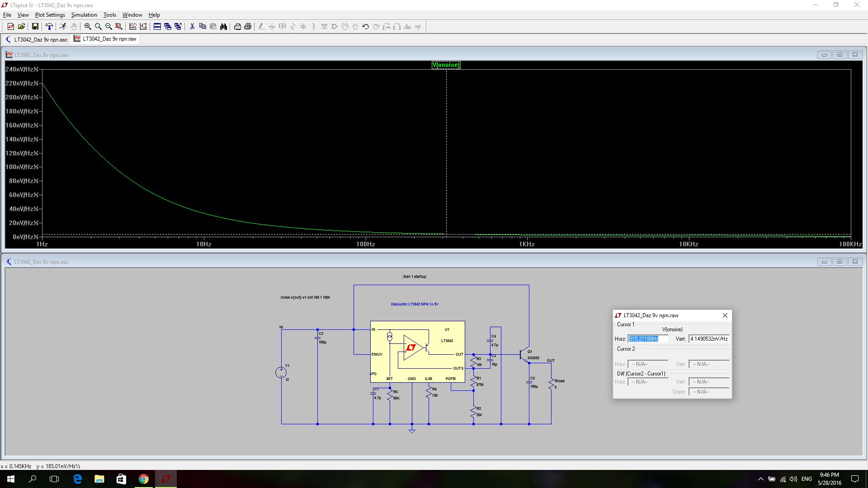Launch Microsoft Edge from the taskbar
868x488 pixels.
(x=77, y=479)
